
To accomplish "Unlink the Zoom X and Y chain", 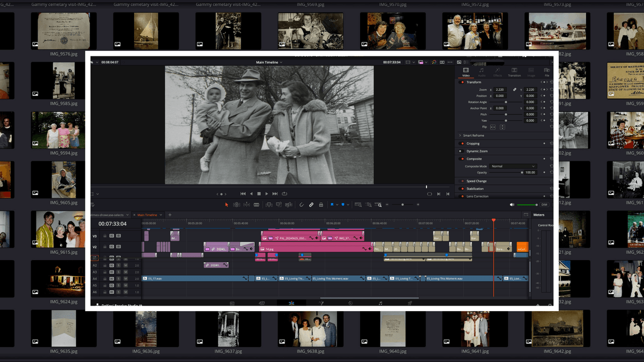I will (515, 90).
